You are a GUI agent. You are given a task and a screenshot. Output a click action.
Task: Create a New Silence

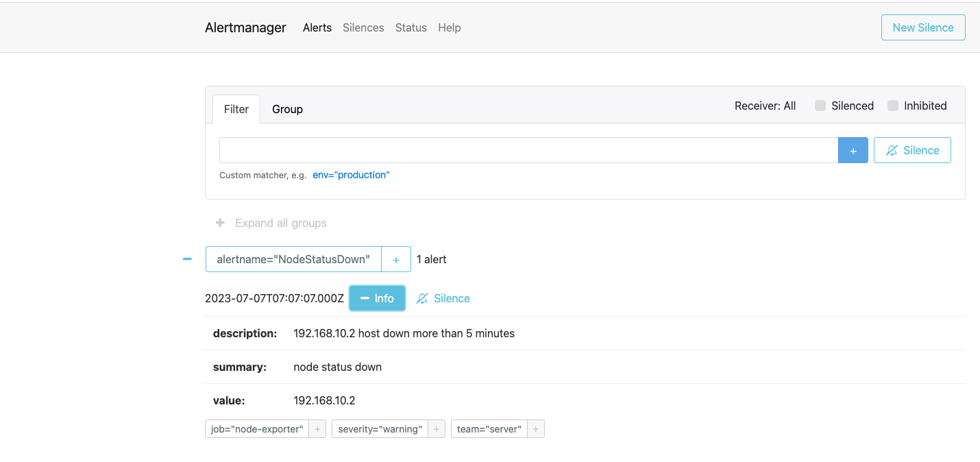[922, 27]
